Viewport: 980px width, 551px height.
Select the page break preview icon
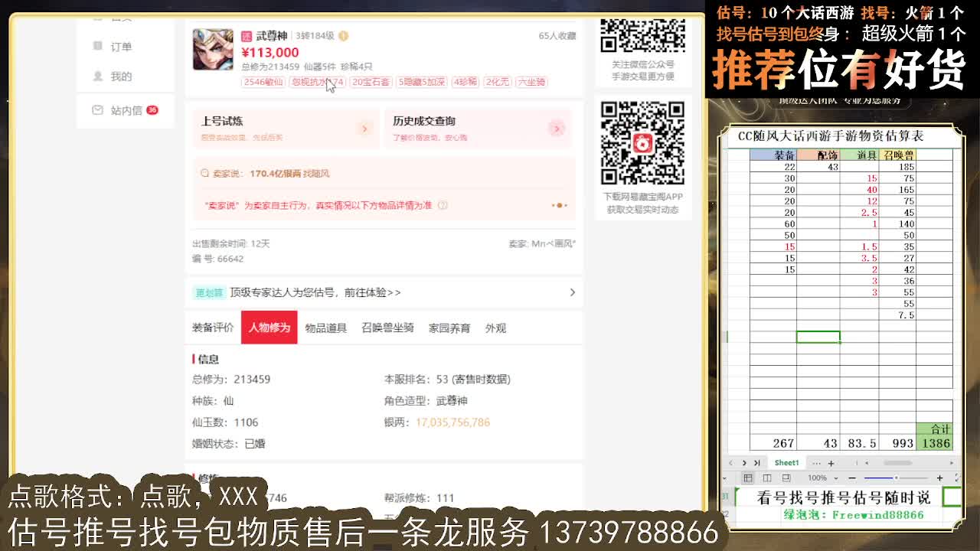pos(786,478)
